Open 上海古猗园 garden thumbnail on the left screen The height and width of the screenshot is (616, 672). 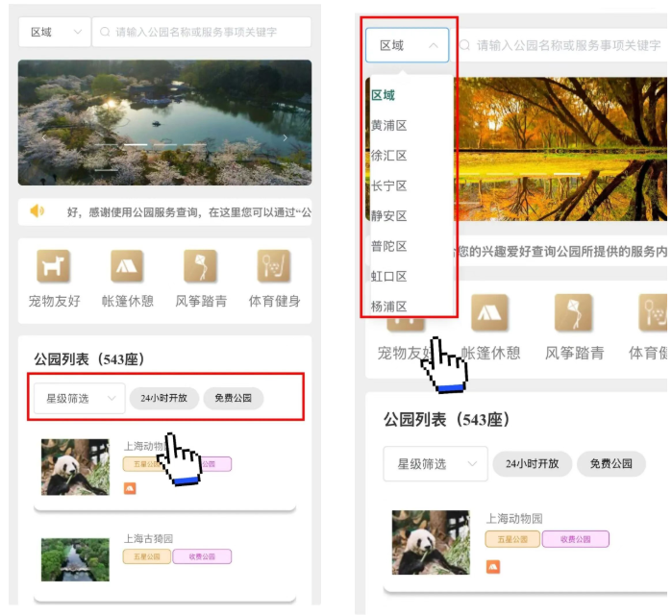click(x=75, y=560)
